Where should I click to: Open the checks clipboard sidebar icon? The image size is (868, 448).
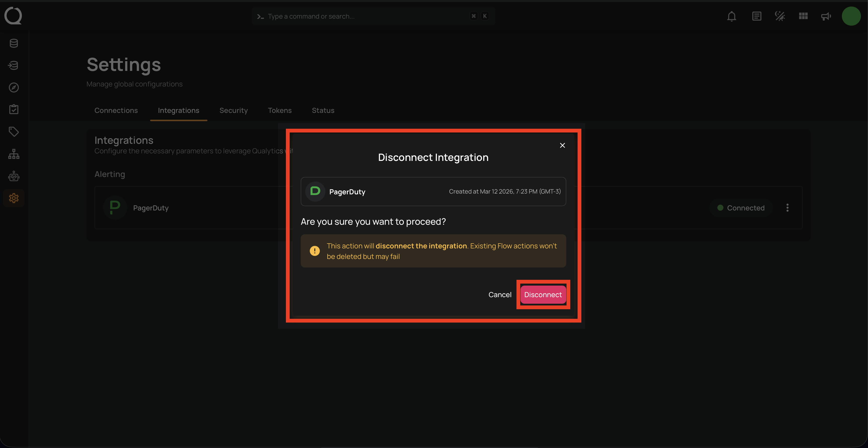click(x=14, y=109)
